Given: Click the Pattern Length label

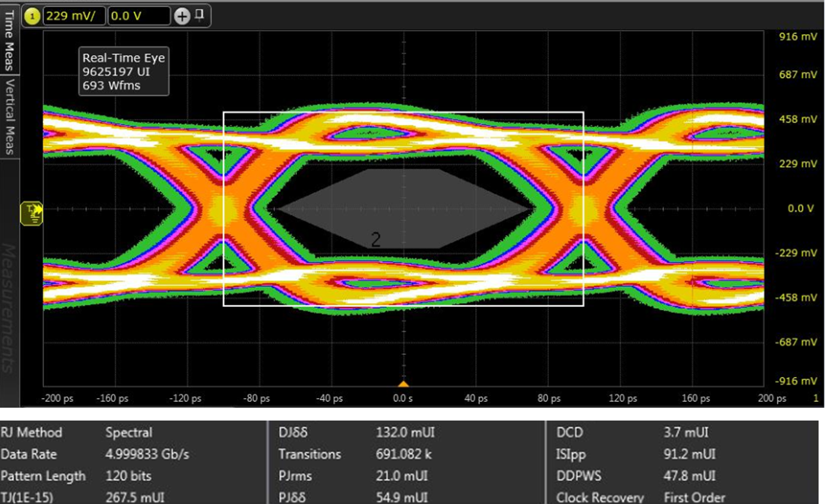Looking at the screenshot, I should [x=43, y=476].
